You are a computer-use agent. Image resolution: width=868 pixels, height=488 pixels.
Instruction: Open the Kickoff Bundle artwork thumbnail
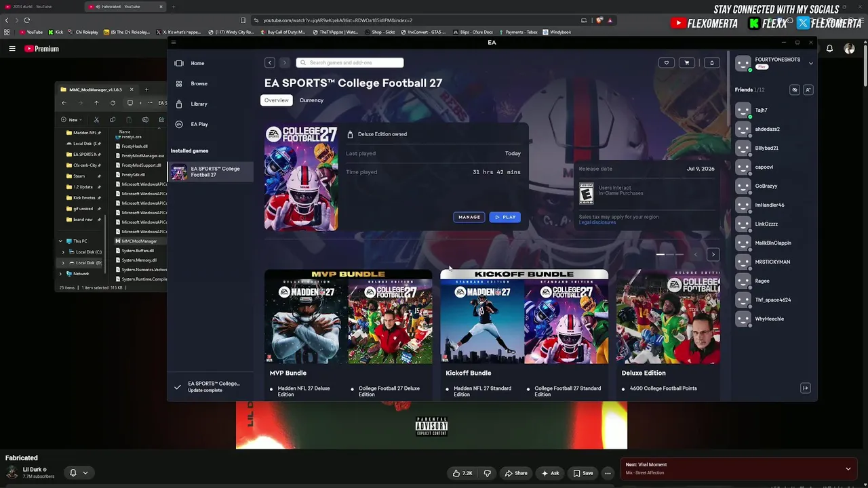point(524,317)
